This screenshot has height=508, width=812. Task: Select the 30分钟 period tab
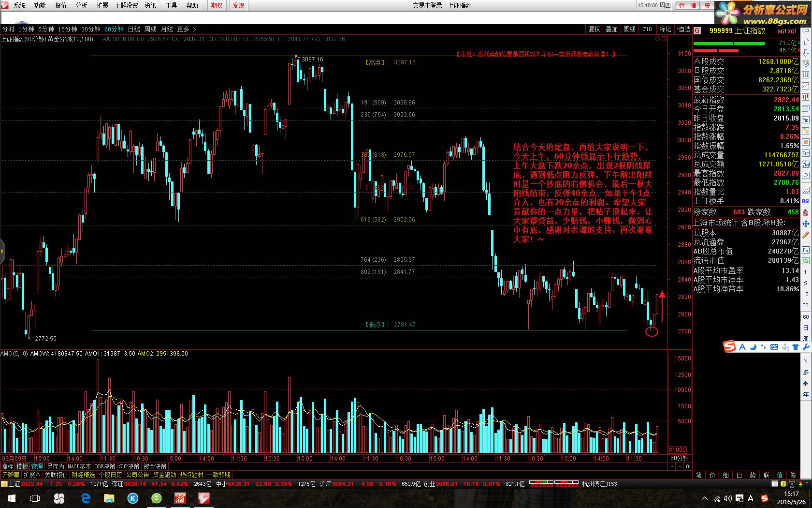click(91, 30)
